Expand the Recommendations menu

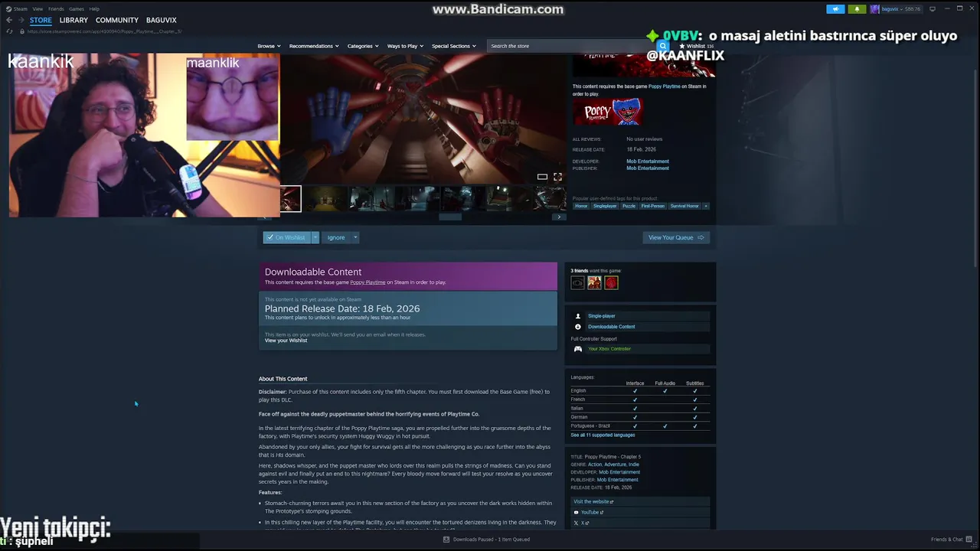[314, 46]
